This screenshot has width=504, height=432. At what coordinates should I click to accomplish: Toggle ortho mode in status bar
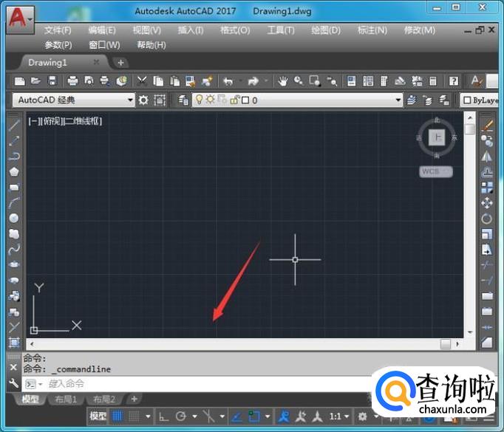pos(163,416)
